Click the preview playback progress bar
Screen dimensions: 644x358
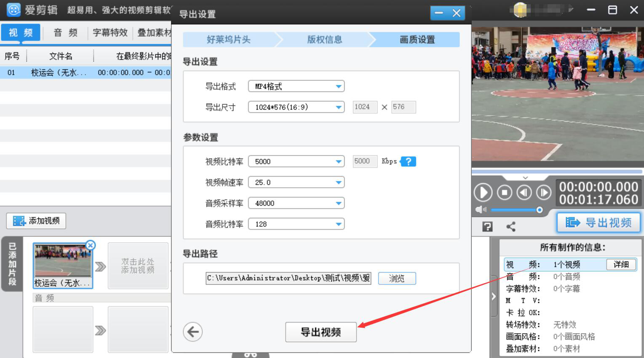point(557,171)
